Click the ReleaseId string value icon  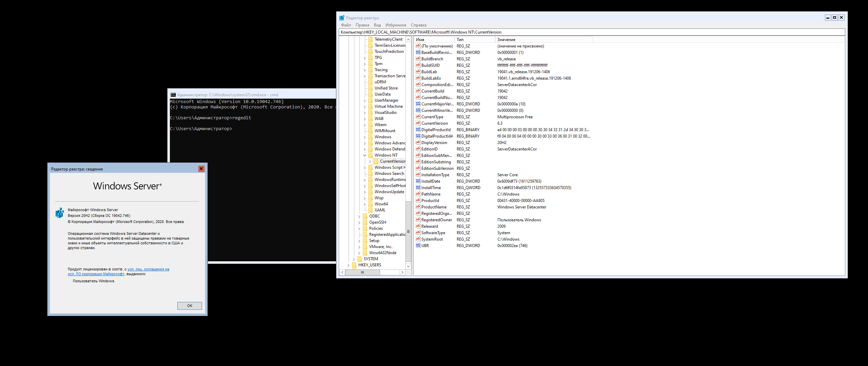pos(418,226)
